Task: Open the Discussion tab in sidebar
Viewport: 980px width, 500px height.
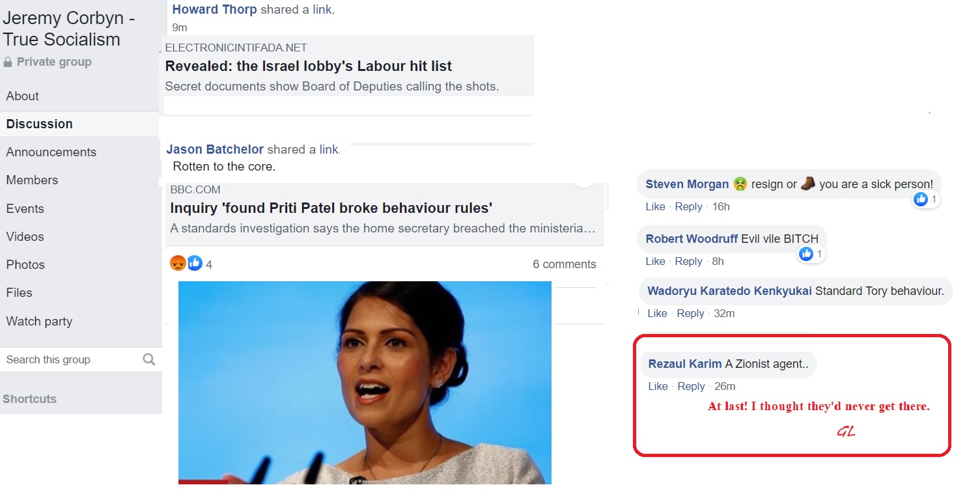Action: pos(39,124)
